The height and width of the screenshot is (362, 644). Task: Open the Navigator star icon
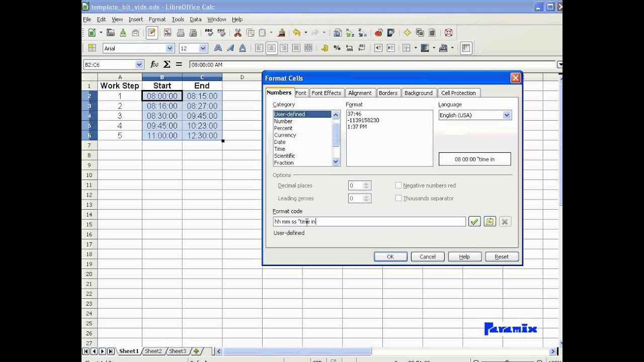[x=407, y=33]
